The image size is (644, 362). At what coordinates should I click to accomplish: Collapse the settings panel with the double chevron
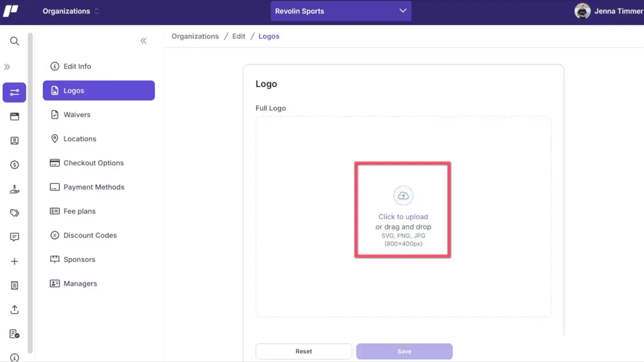coord(143,40)
